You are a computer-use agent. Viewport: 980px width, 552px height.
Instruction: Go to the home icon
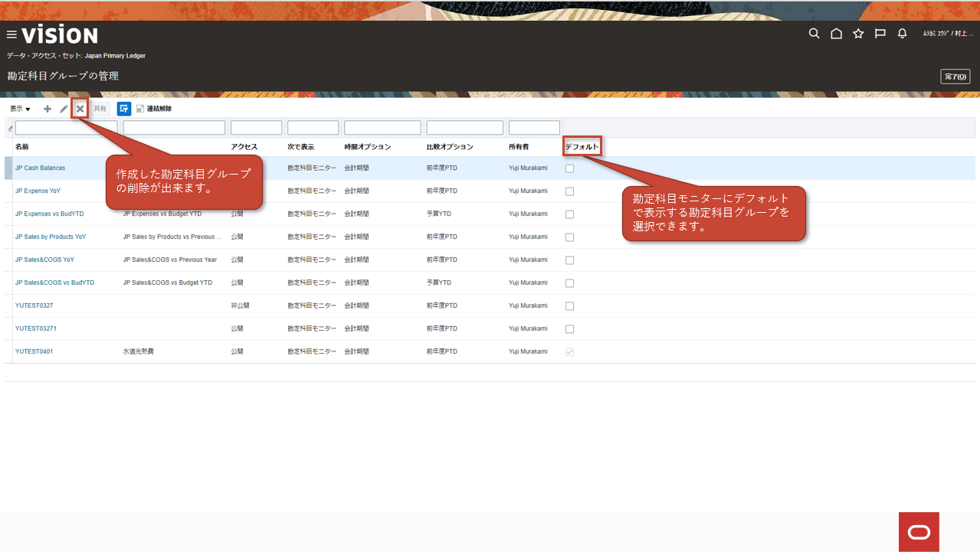pos(836,34)
